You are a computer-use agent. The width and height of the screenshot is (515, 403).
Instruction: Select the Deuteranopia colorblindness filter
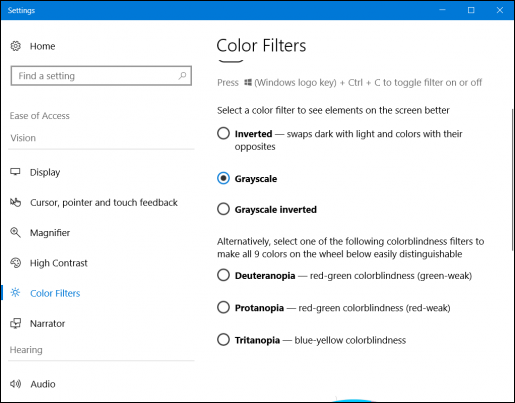click(x=223, y=275)
